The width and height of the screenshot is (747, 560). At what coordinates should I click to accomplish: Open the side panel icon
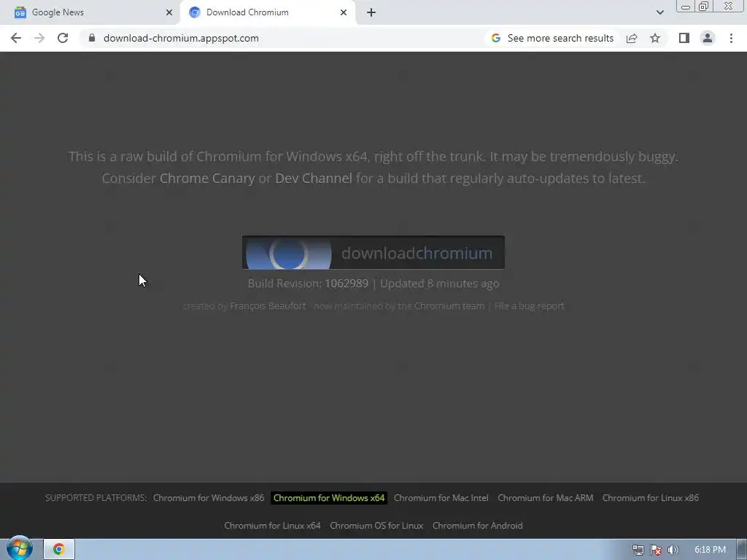point(684,38)
